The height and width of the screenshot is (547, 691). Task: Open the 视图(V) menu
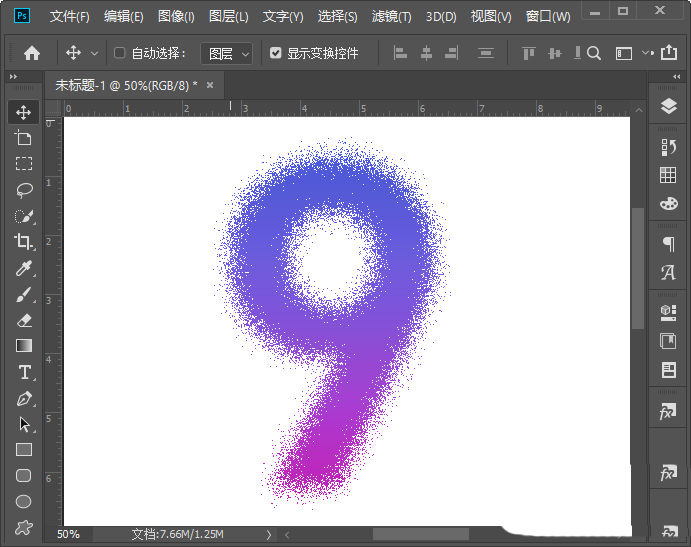tap(491, 17)
